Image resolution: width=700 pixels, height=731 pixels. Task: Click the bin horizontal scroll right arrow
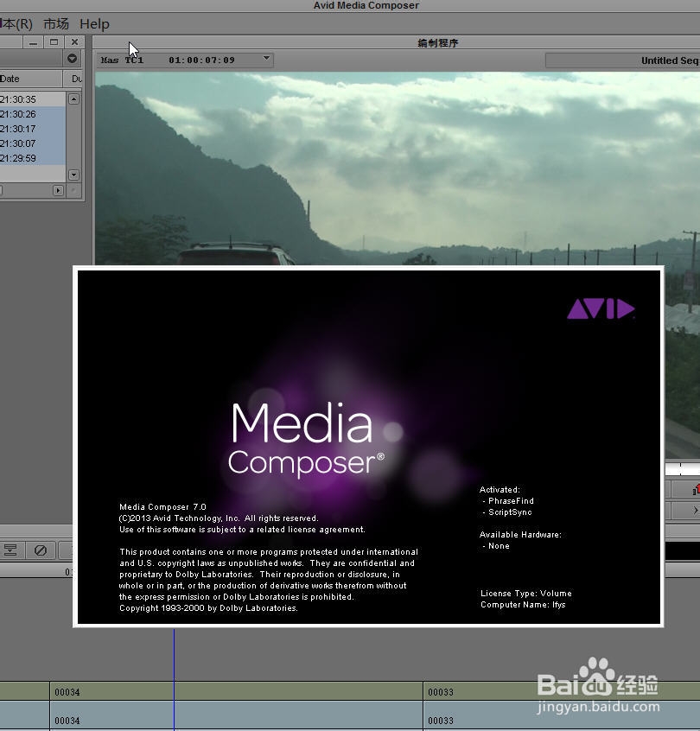click(58, 190)
